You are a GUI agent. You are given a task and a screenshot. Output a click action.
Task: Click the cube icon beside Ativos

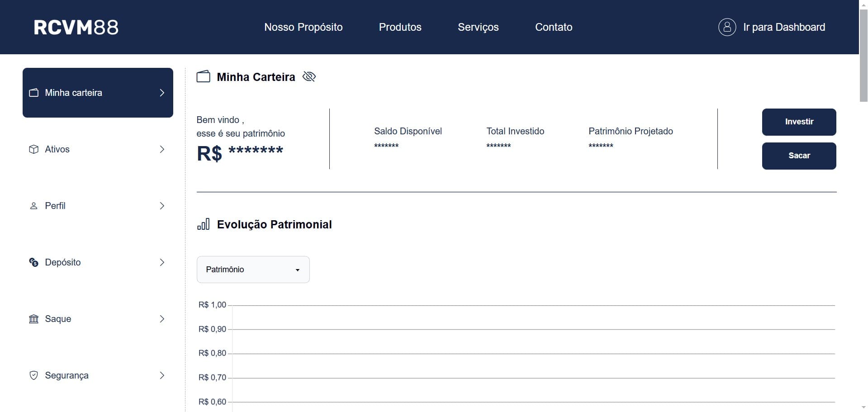pos(34,149)
